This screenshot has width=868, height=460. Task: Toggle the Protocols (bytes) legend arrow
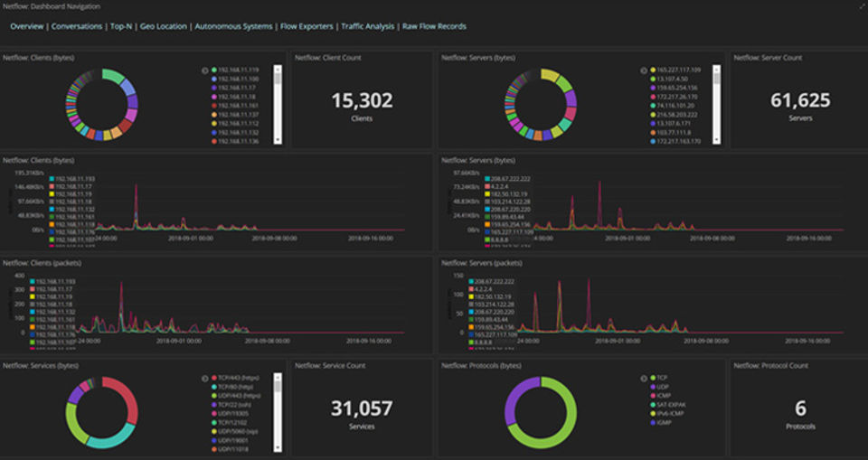pyautogui.click(x=644, y=379)
